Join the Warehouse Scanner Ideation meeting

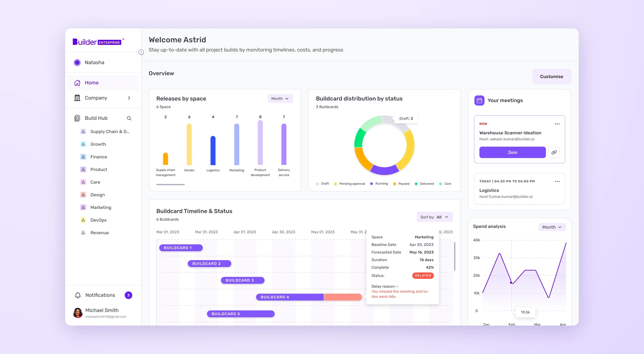point(513,152)
